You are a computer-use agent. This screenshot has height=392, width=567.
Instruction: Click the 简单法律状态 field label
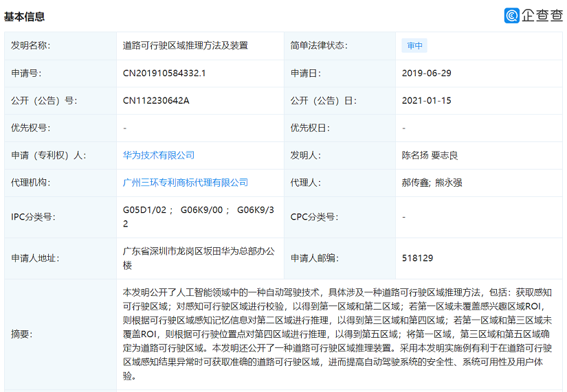point(319,45)
